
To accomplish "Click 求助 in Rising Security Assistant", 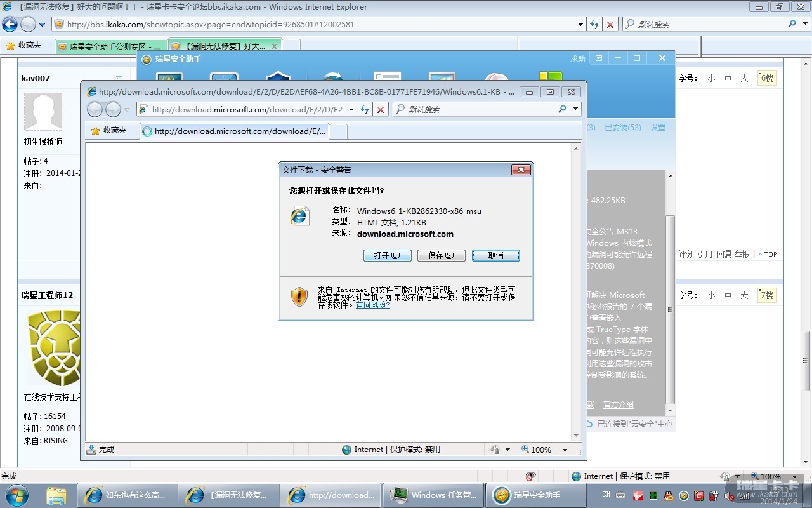I will point(578,59).
